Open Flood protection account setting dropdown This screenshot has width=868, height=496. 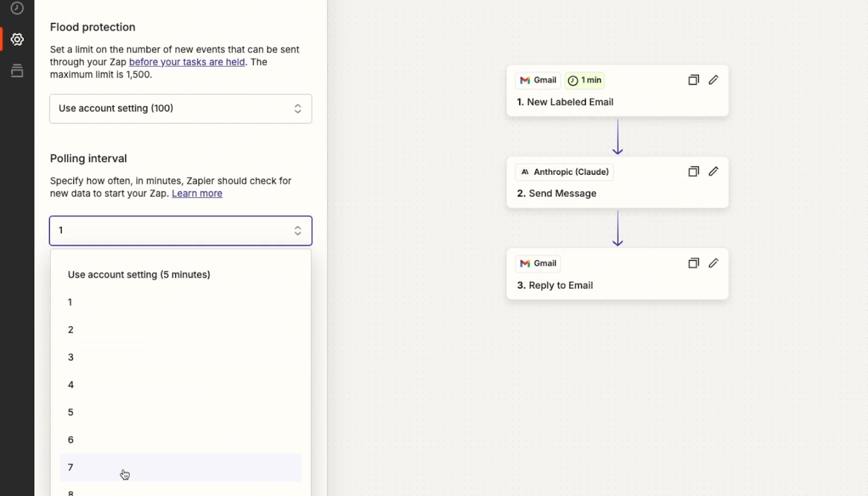(181, 109)
